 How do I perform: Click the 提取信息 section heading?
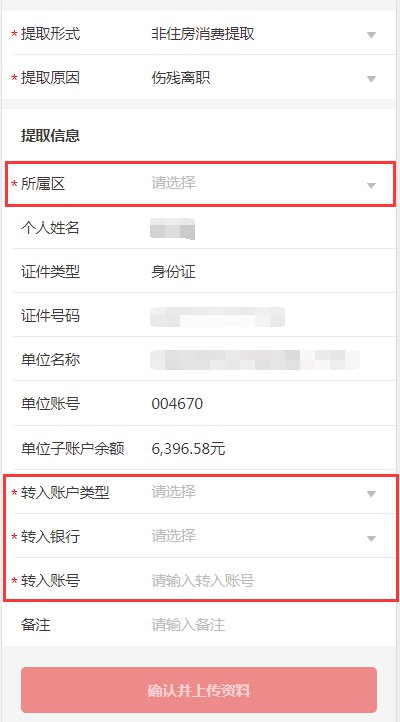tap(50, 135)
